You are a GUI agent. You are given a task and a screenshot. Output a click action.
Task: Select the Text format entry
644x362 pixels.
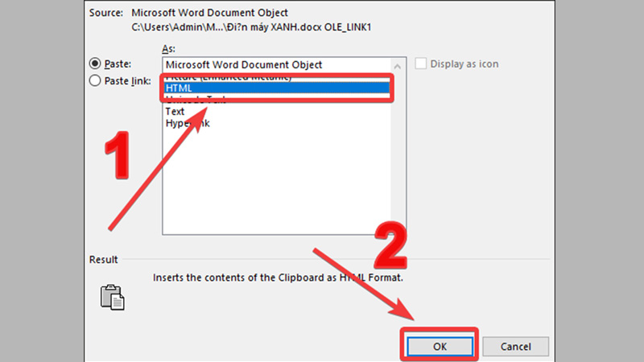tap(277, 111)
